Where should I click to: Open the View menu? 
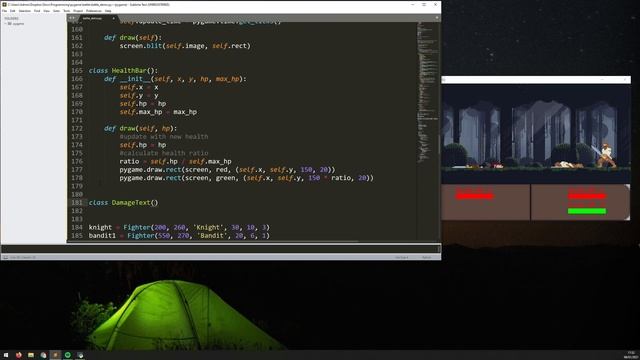coord(47,11)
